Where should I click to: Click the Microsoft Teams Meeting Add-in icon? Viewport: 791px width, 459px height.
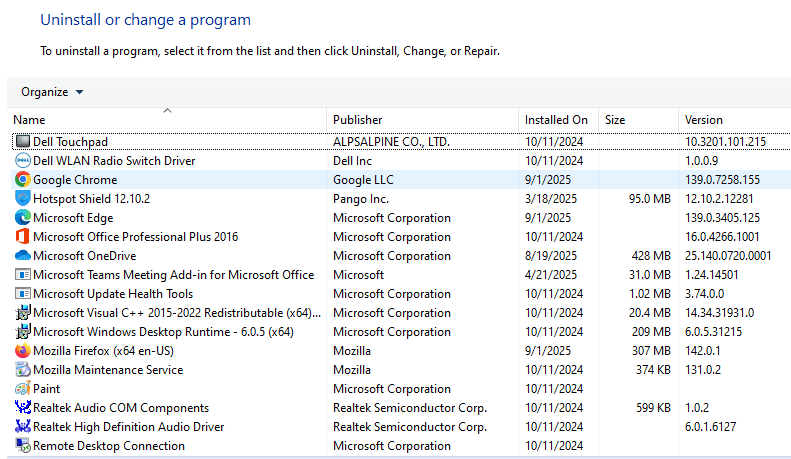[x=23, y=274]
